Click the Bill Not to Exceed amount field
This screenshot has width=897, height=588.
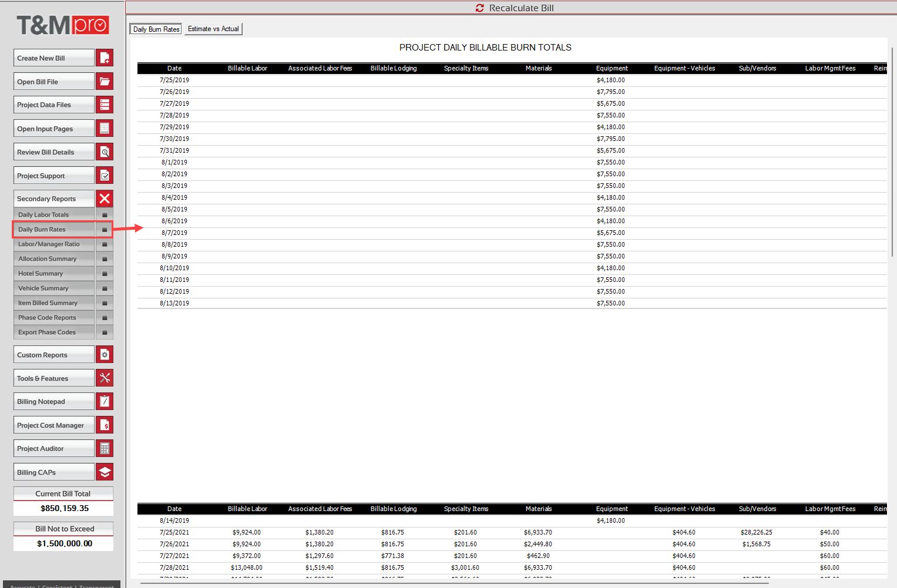coord(63,544)
